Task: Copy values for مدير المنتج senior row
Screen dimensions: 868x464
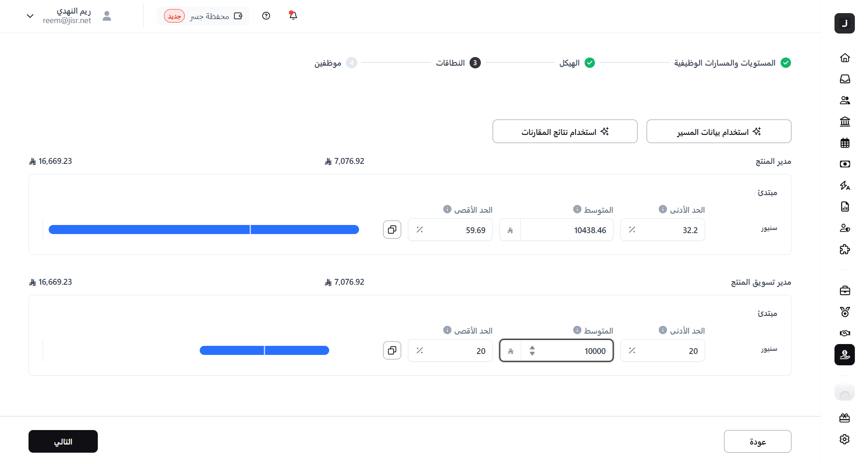Action: (392, 230)
